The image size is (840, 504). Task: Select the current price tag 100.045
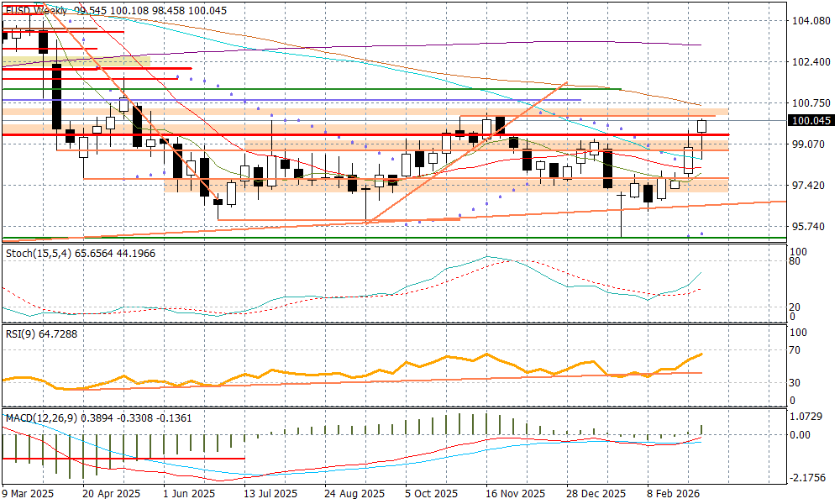(811, 121)
